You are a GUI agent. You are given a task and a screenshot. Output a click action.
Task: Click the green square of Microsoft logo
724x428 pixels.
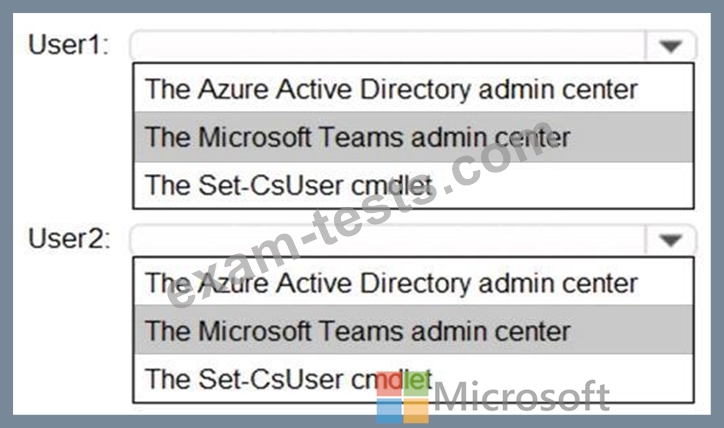(416, 384)
